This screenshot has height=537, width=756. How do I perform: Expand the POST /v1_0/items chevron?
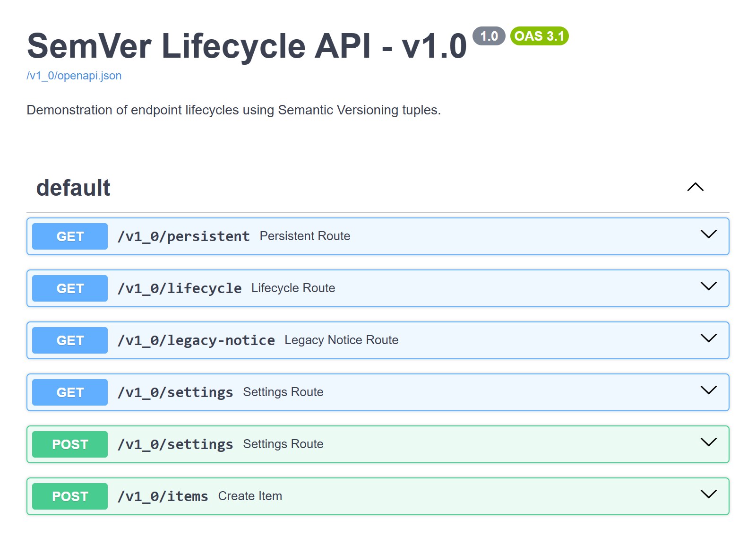click(708, 494)
